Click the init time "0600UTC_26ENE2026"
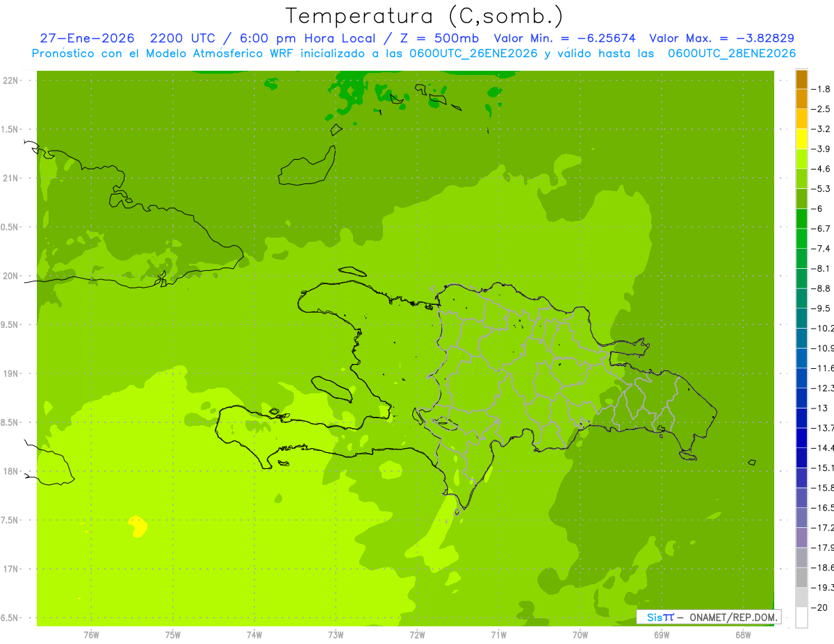Screen dimensions: 834x644 (473, 53)
